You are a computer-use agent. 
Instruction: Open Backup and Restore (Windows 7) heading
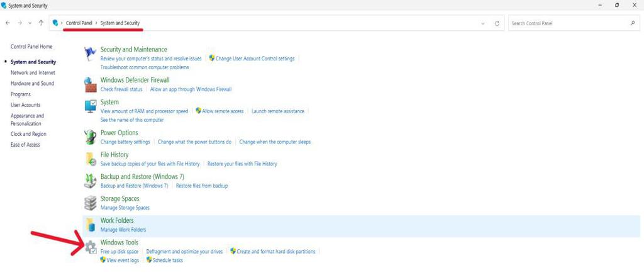tap(142, 177)
